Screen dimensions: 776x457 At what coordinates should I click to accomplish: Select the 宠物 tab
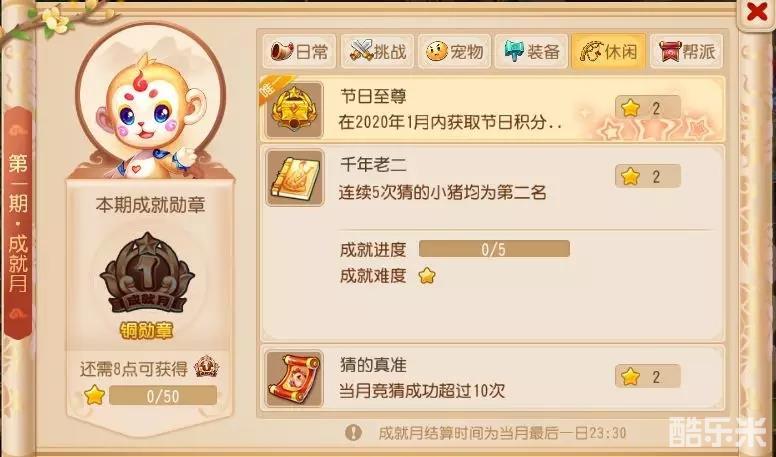point(454,51)
